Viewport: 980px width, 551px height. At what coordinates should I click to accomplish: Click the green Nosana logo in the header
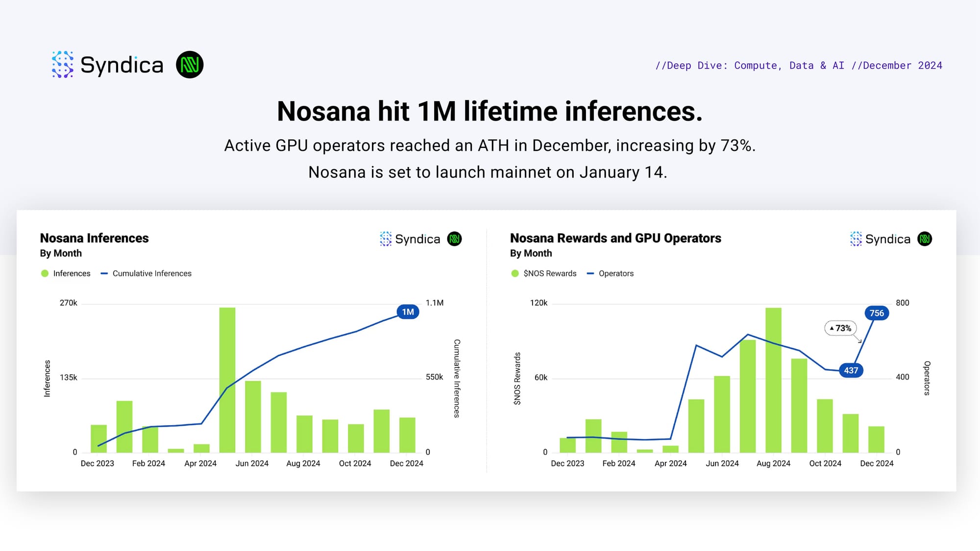(x=190, y=65)
